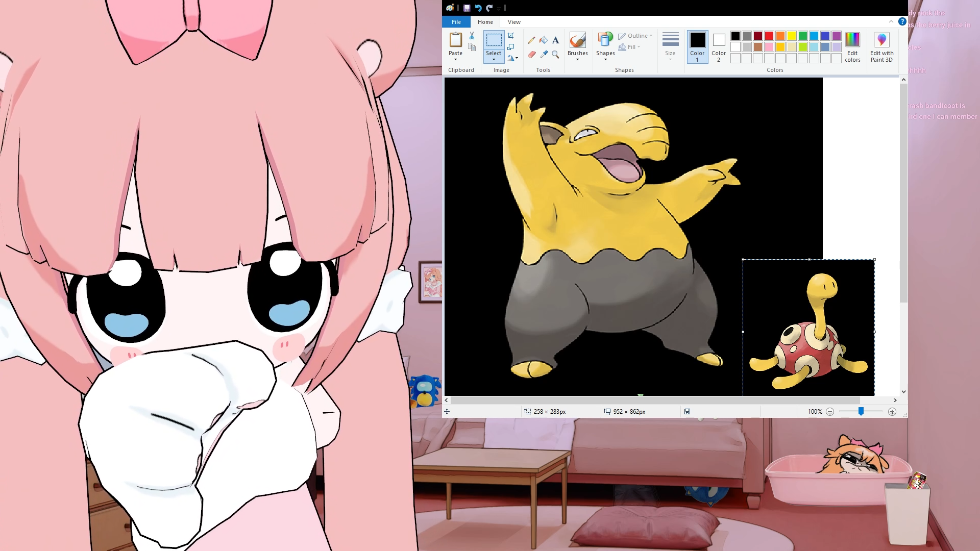The width and height of the screenshot is (980, 551).
Task: Select the Color picker eyedropper tool
Action: (x=544, y=54)
